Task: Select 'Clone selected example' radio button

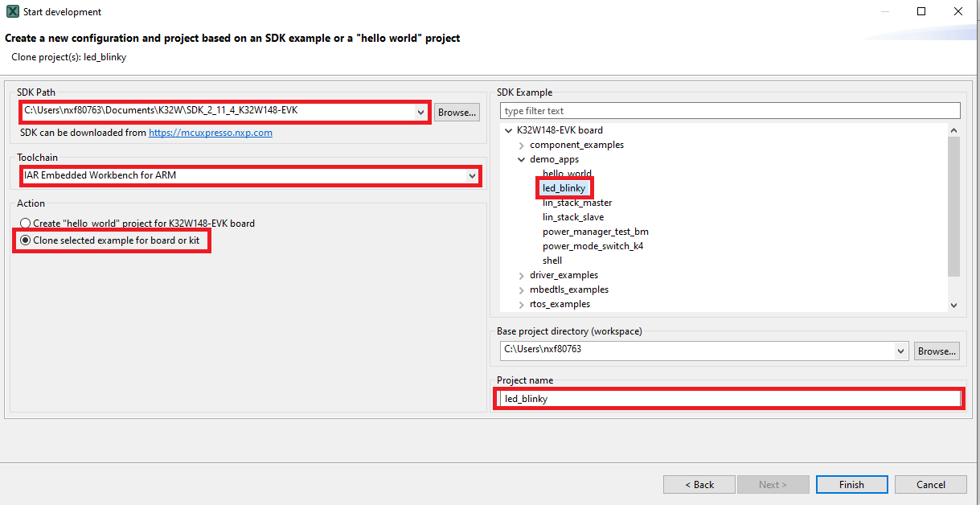Action: click(x=26, y=240)
